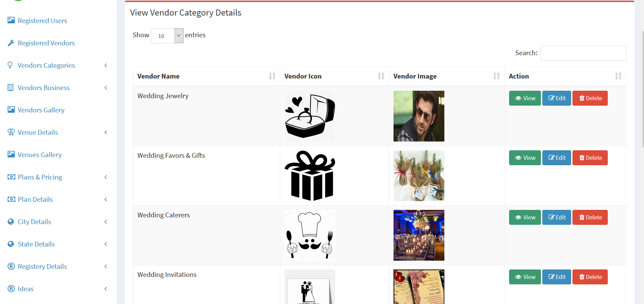The width and height of the screenshot is (644, 304).
Task: Edit the Wedding Favors & Gifts entry
Action: 557,158
